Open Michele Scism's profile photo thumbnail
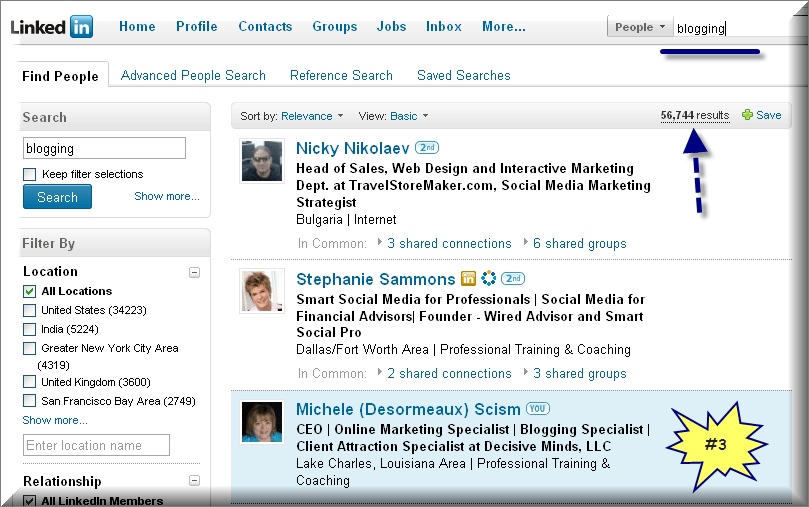 click(262, 422)
